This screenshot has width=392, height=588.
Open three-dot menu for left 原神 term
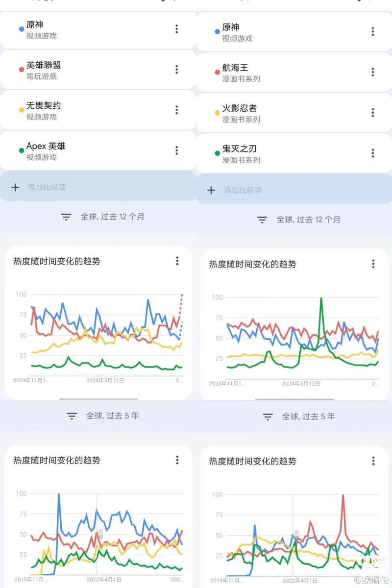[x=177, y=29]
